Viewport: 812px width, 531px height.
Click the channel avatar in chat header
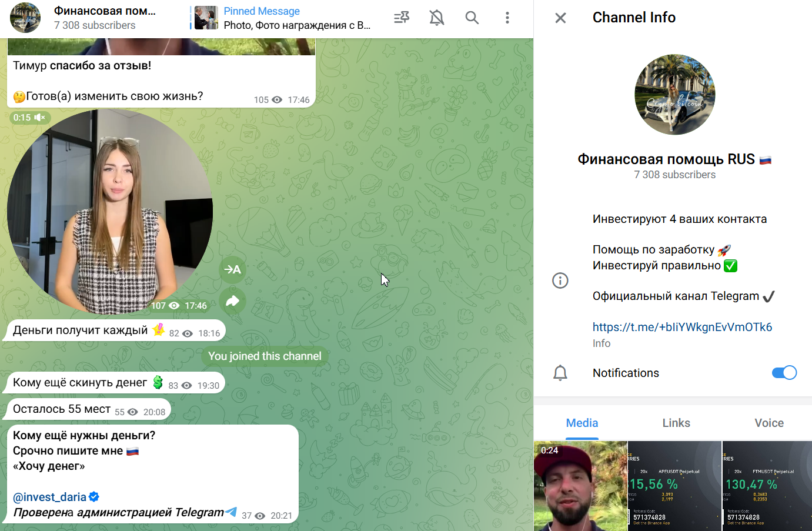pos(25,18)
